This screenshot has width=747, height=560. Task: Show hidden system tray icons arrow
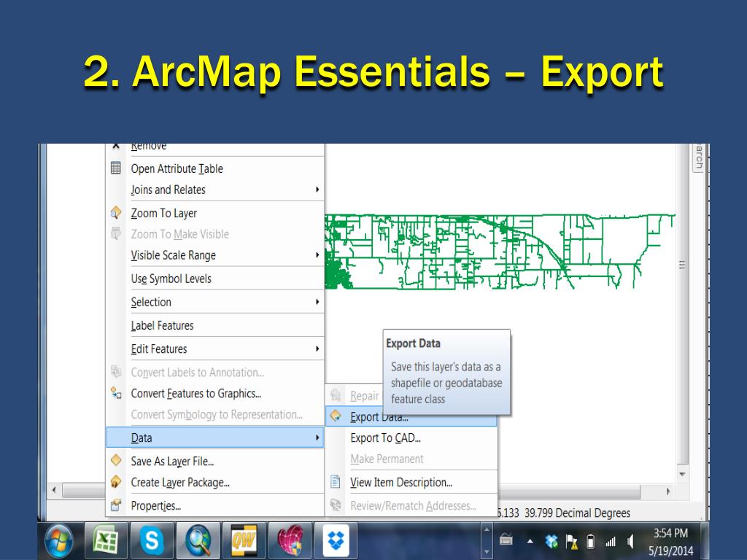pyautogui.click(x=530, y=541)
